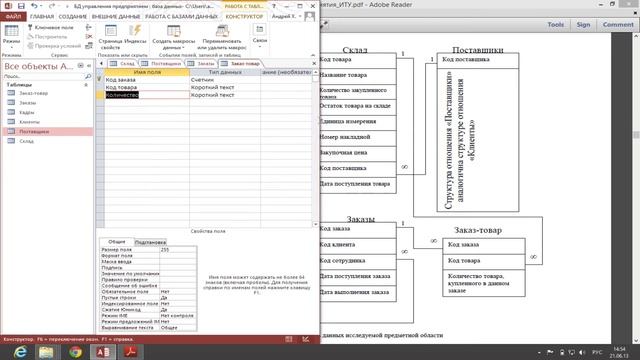Click the insert rows icon in Сервис group
The width and height of the screenshot is (640, 360).
[89, 27]
